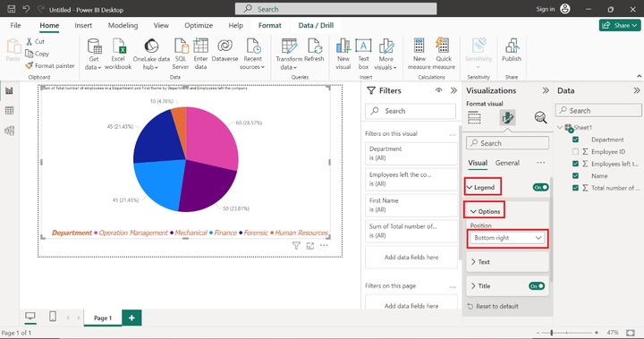Click the Copy command
The width and height of the screenshot is (644, 339).
(x=37, y=54)
